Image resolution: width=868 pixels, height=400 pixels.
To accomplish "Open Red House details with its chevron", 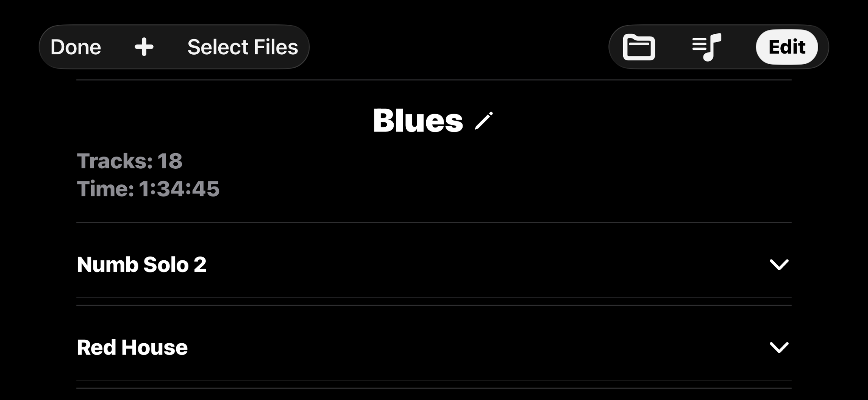I will pyautogui.click(x=780, y=346).
